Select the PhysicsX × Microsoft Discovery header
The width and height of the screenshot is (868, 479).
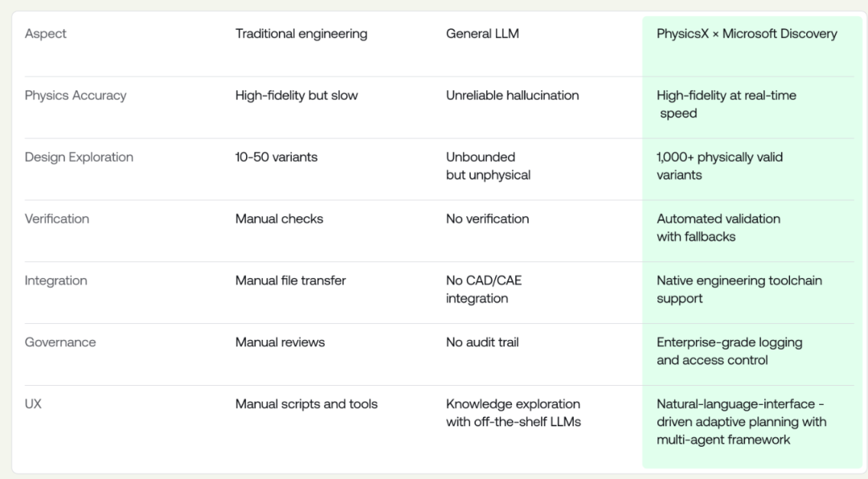747,34
